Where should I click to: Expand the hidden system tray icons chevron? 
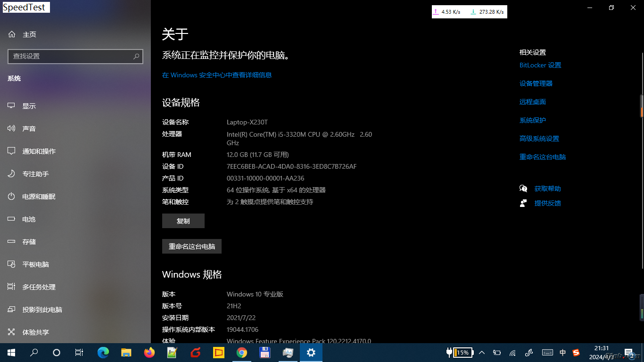482,353
